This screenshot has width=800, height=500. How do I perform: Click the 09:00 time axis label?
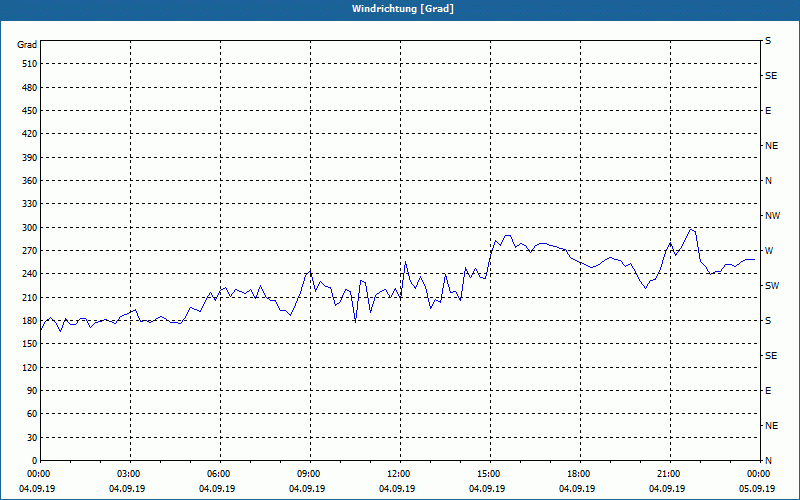click(x=308, y=474)
